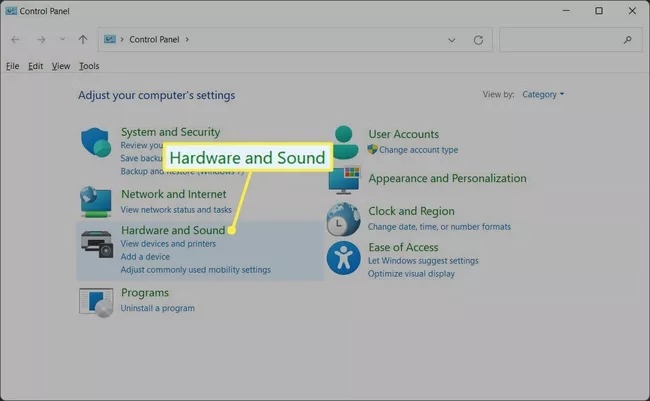Screen dimensions: 650x401
Task: Open the User Accounts person icon
Action: [344, 143]
